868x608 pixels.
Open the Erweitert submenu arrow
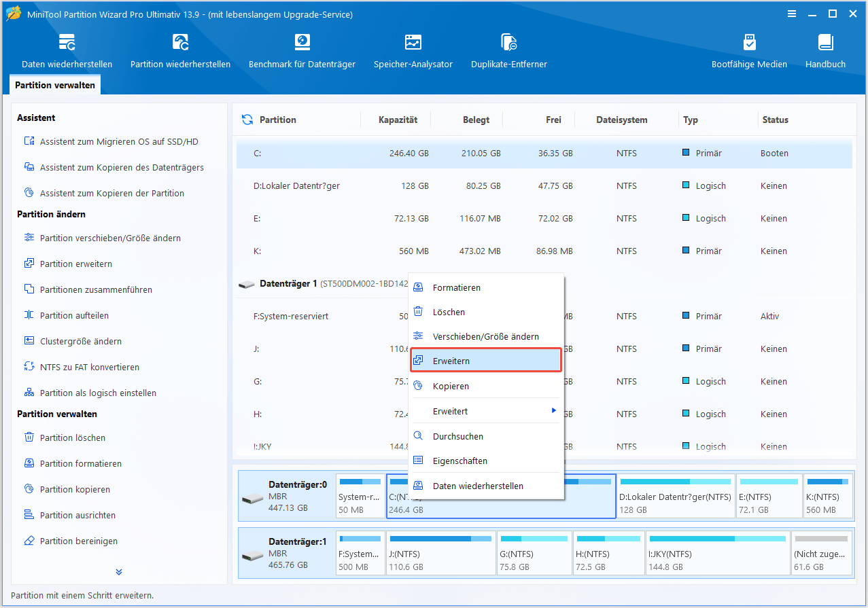point(554,411)
